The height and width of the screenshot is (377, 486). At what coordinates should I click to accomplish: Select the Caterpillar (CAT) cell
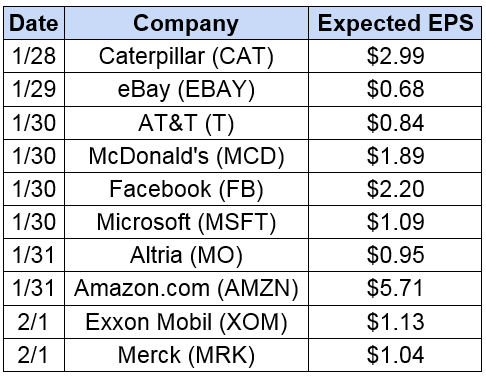pos(186,56)
